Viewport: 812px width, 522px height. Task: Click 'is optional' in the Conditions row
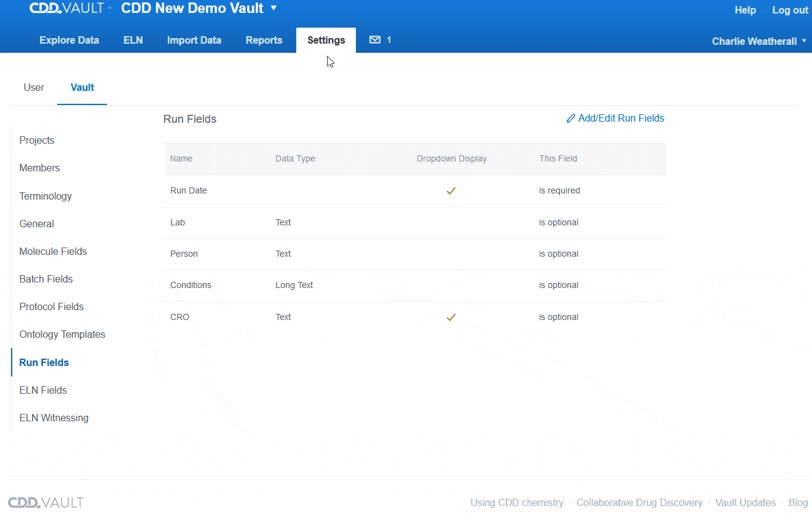[559, 285]
